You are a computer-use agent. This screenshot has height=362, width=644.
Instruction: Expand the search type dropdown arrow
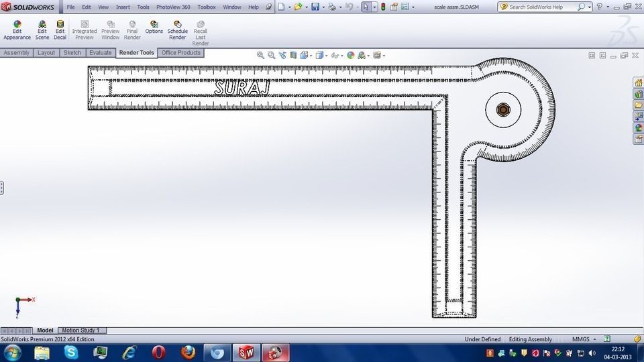point(590,7)
